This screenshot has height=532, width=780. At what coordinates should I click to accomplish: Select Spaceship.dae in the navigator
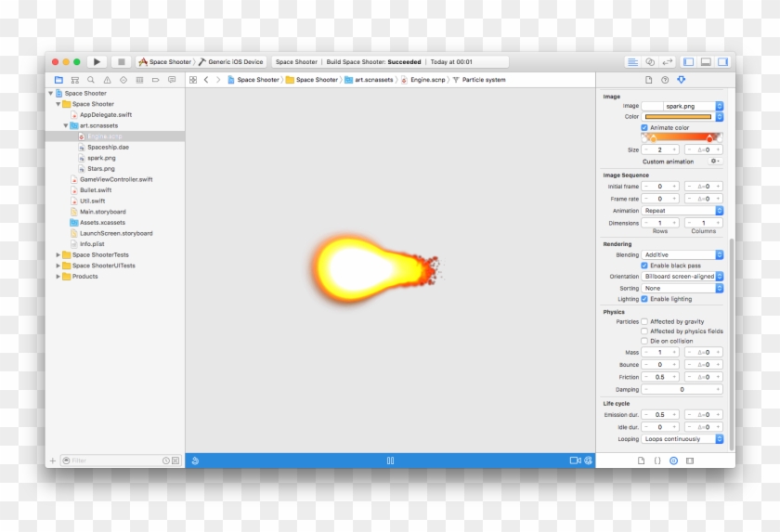click(108, 147)
